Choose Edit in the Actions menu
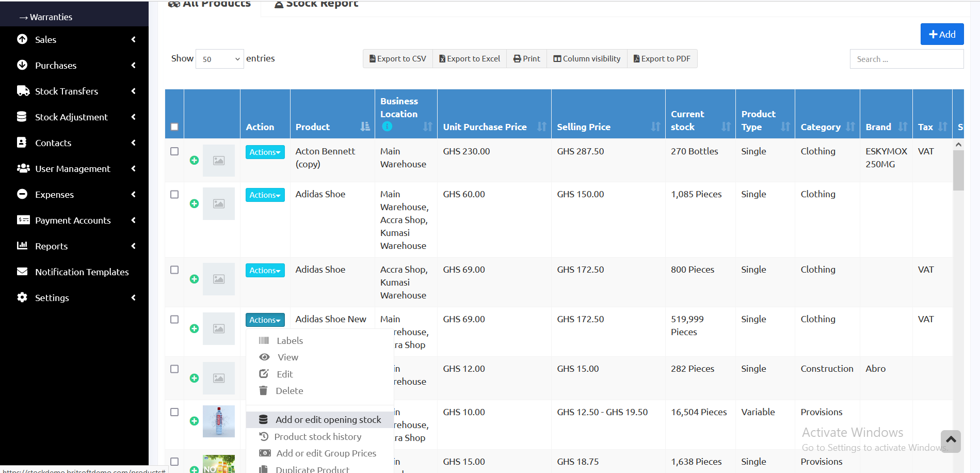Screen dimensions: 980x473 [x=319, y=374]
